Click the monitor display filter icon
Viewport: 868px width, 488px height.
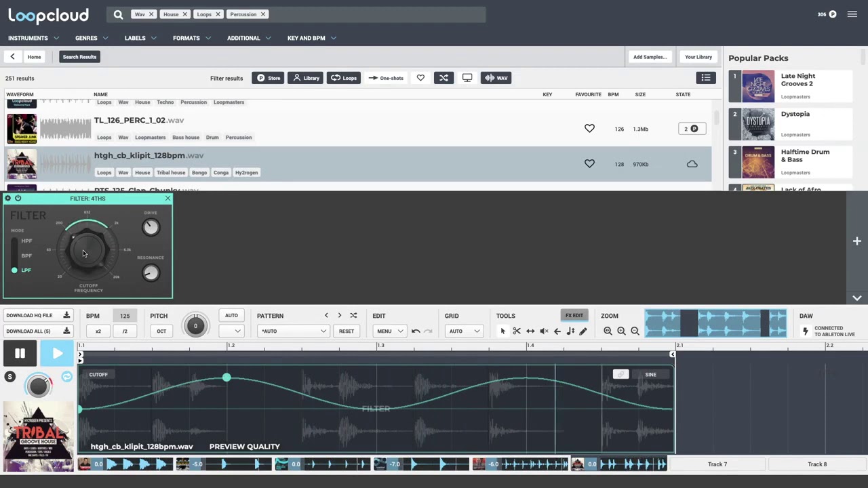467,78
